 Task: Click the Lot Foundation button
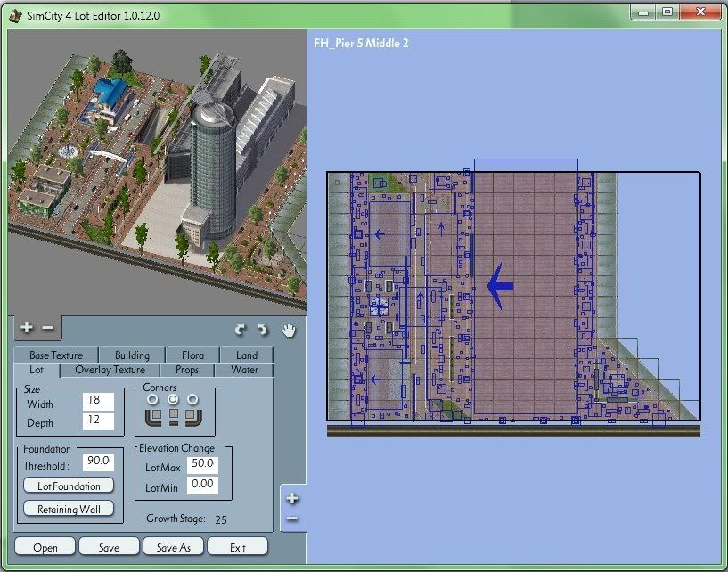click(69, 486)
